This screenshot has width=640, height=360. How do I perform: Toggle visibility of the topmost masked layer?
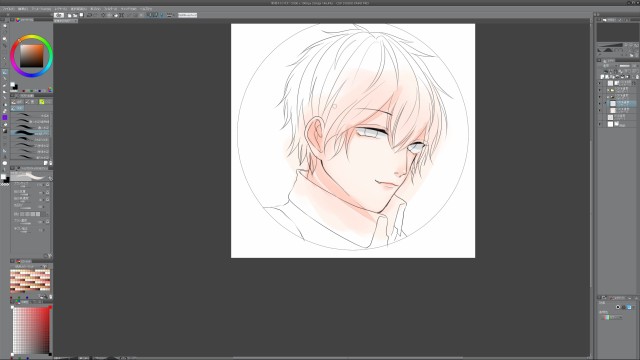(600, 83)
